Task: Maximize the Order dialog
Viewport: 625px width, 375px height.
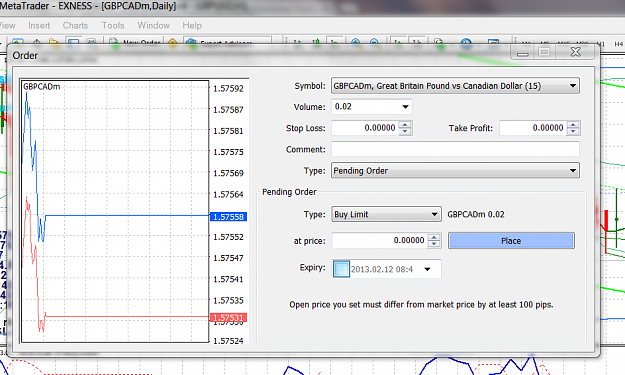Action: [x=544, y=52]
